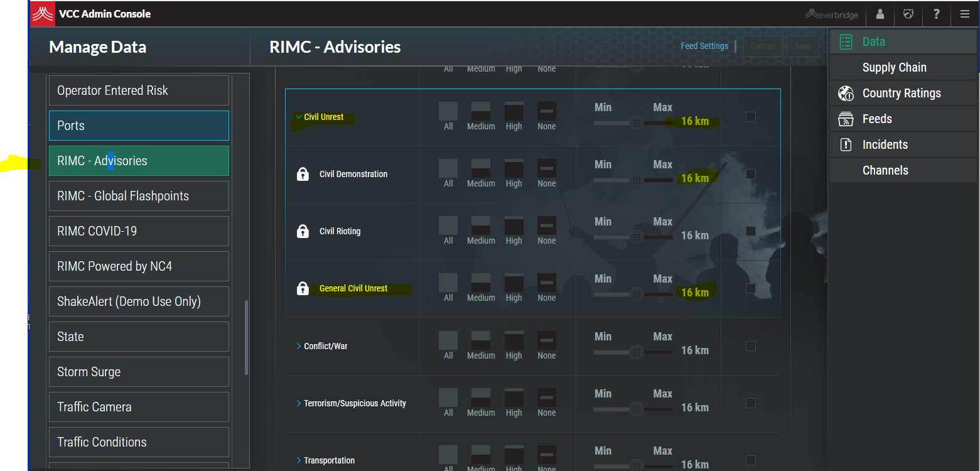Collapse the Civil Unrest category
980x471 pixels.
[298, 117]
